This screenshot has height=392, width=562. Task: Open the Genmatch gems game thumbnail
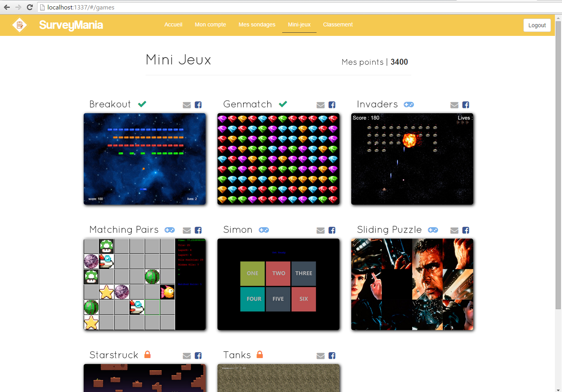tap(279, 159)
